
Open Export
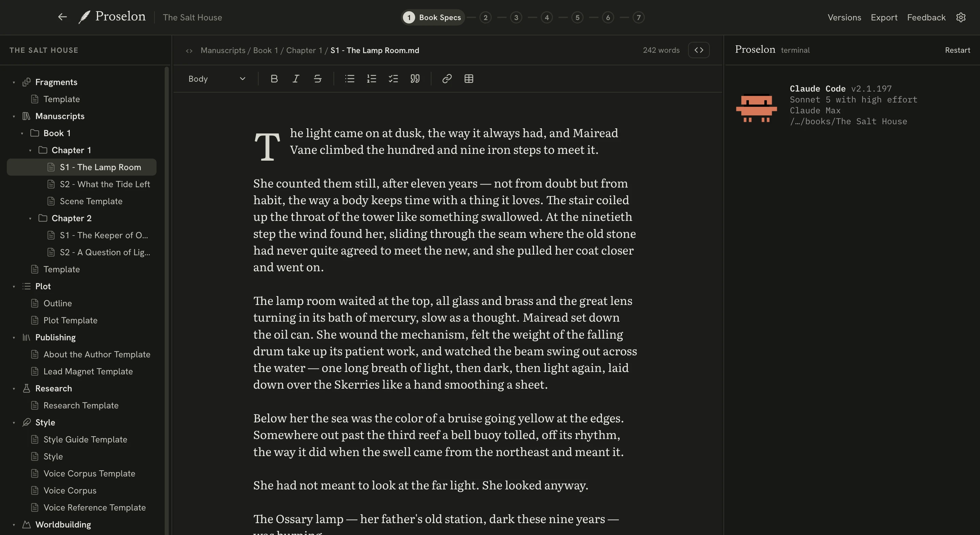coord(884,17)
